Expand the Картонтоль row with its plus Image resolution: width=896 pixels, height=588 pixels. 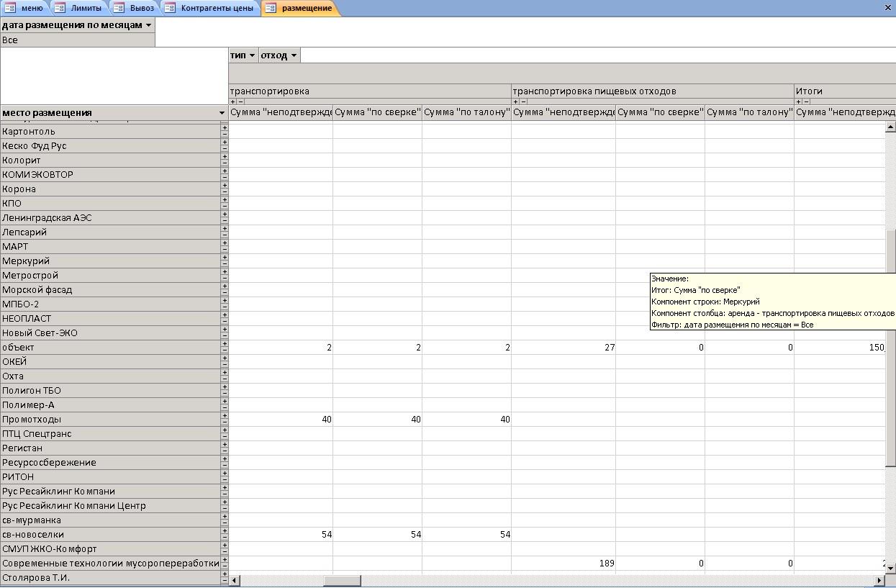click(225, 128)
